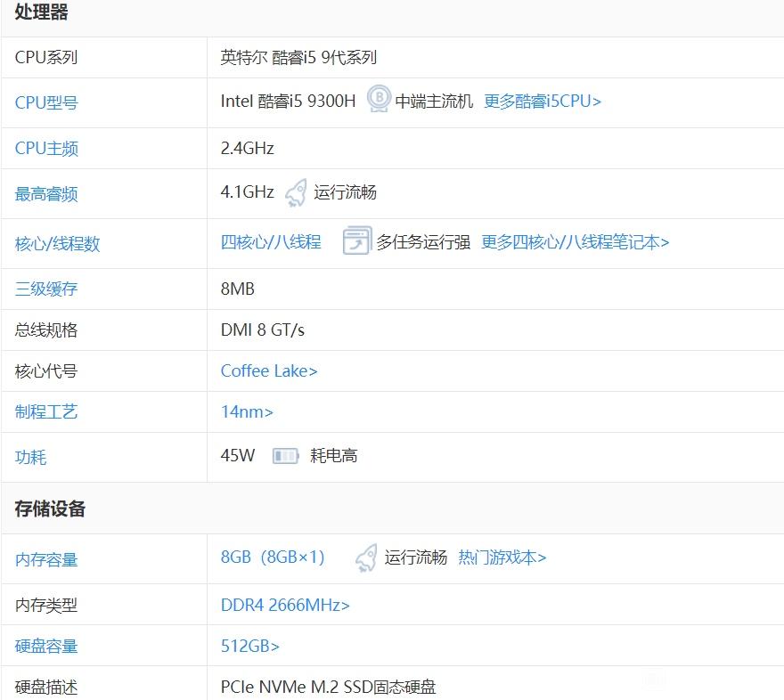784x700 pixels.
Task: Click the 硬盘描述 label
Action: (x=46, y=687)
